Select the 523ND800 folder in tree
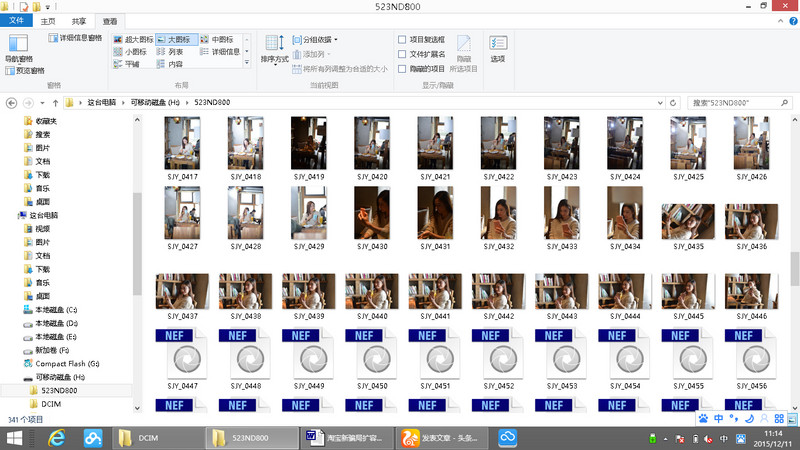Viewport: 800px width, 450px height. 59,390
